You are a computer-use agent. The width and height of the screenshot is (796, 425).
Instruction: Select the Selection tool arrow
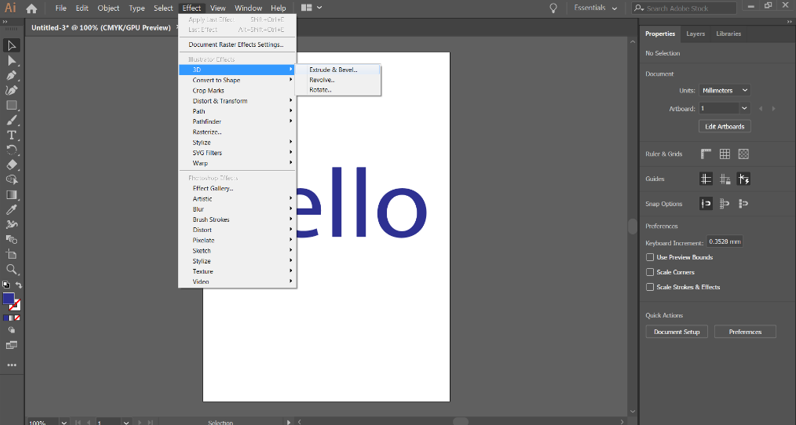pyautogui.click(x=12, y=46)
